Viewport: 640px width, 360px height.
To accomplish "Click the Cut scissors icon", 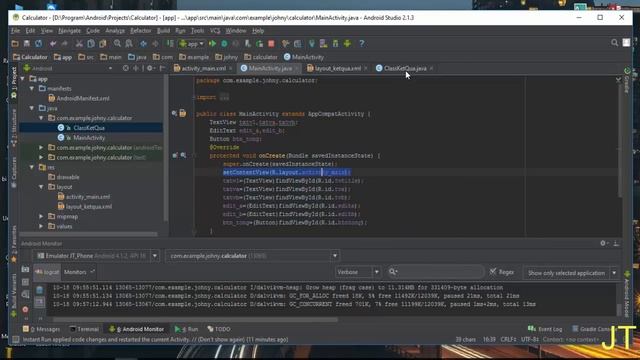I will 79,43.
